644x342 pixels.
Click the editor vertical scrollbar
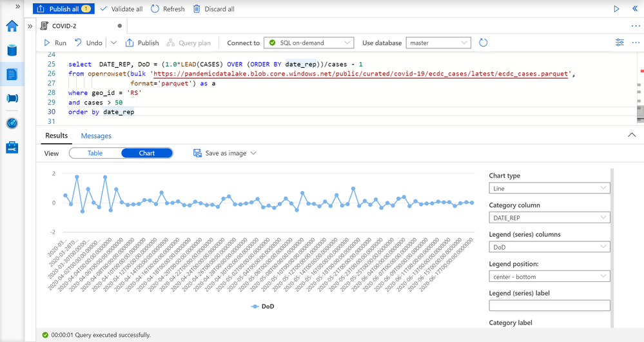(640, 112)
